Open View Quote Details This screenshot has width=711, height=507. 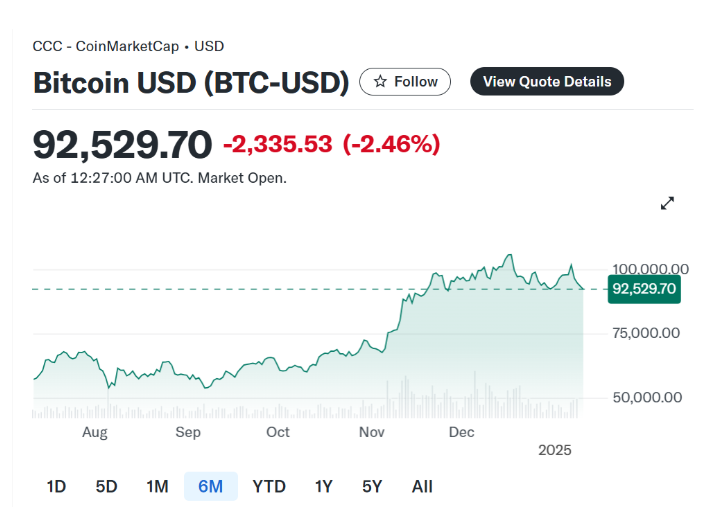[546, 82]
